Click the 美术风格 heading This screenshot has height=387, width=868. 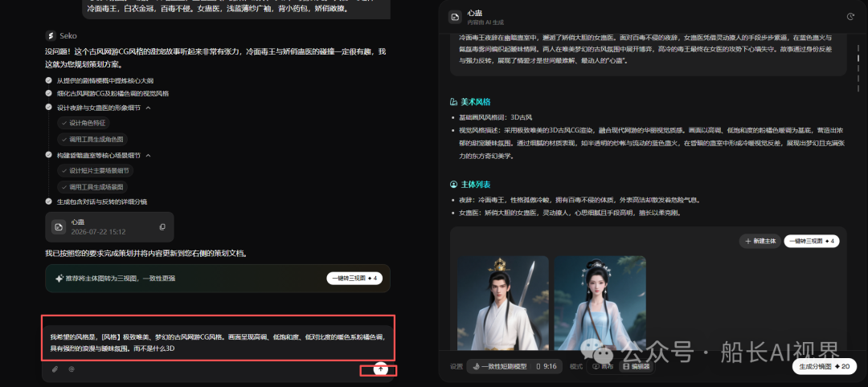pos(475,102)
